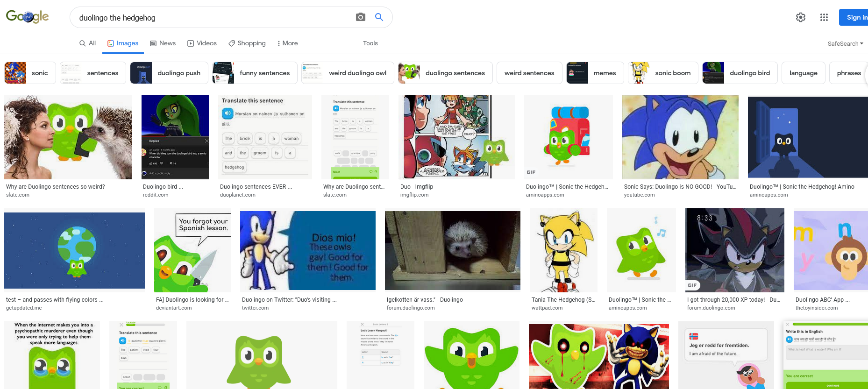Open the 'Sonic Says' youtube thumbnail

(x=681, y=137)
